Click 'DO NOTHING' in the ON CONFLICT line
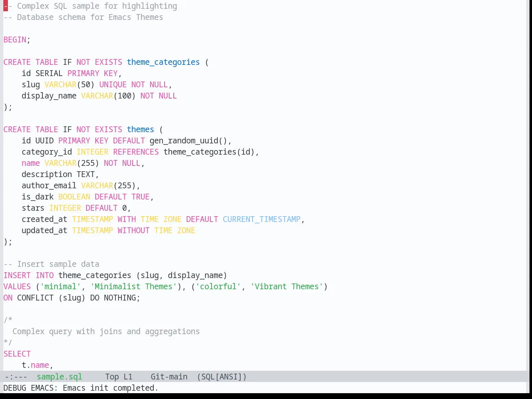Image resolution: width=532 pixels, height=399 pixels. point(113,298)
